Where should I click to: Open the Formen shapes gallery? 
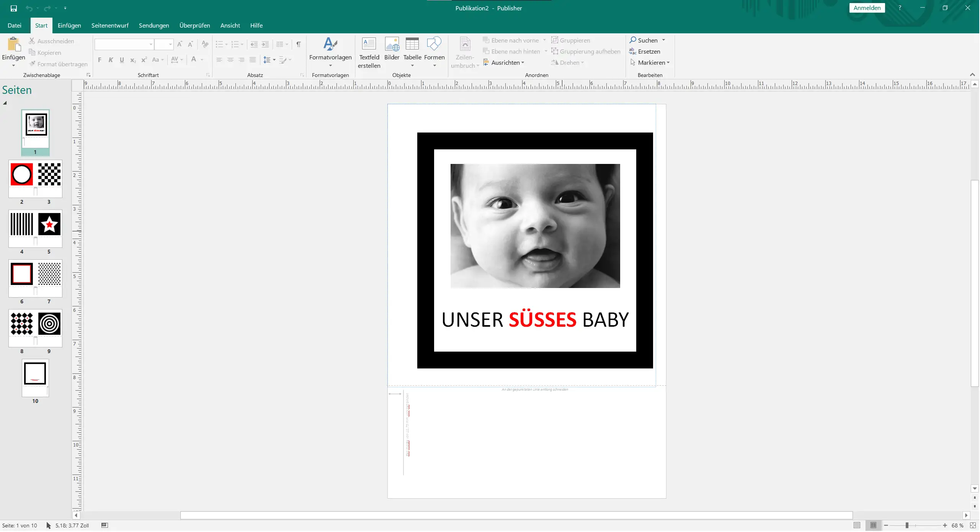[434, 44]
